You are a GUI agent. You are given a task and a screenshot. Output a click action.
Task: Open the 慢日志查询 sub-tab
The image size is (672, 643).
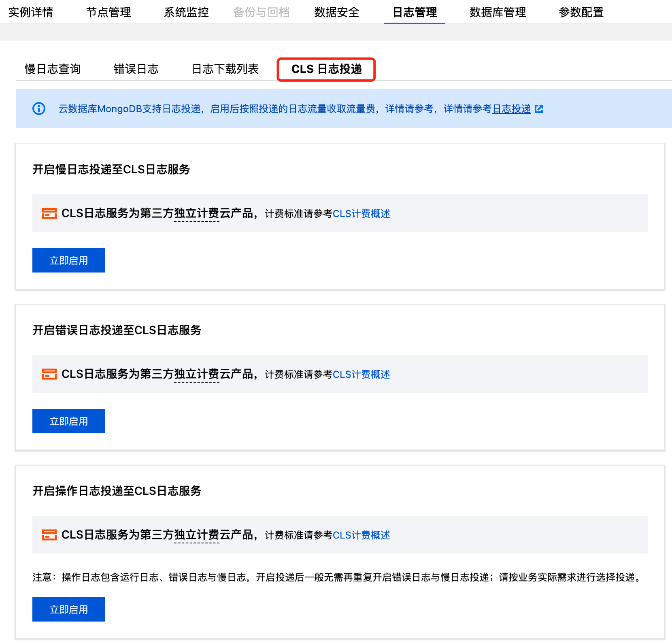(x=53, y=69)
